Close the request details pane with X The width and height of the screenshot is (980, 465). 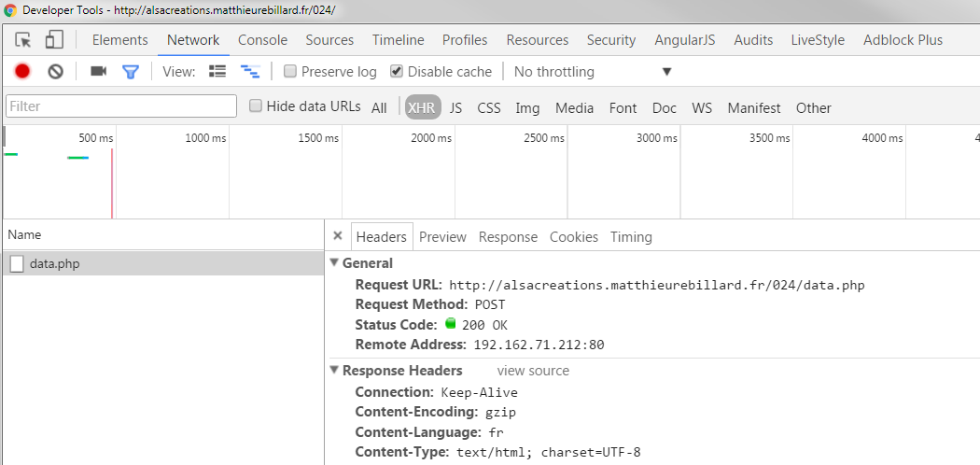338,236
